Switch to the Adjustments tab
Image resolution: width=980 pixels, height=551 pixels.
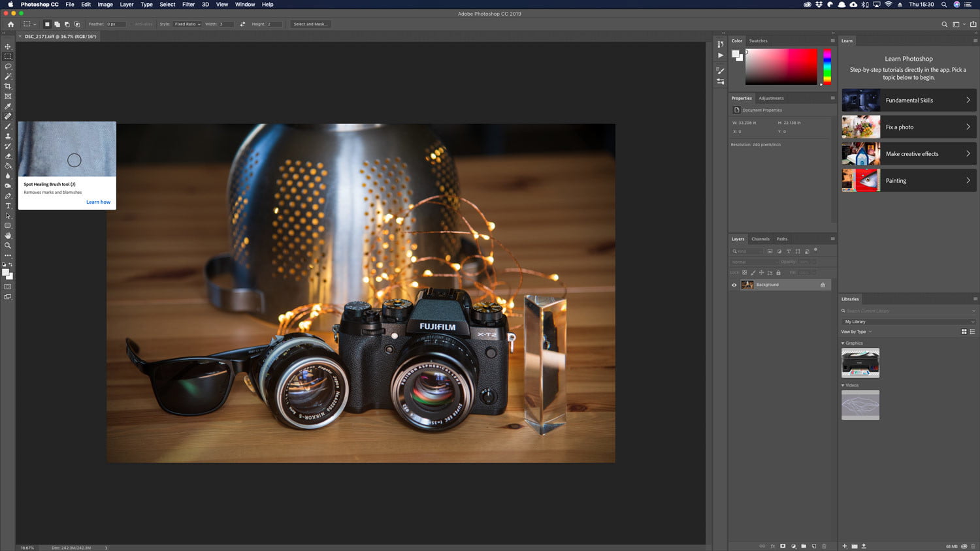771,98
